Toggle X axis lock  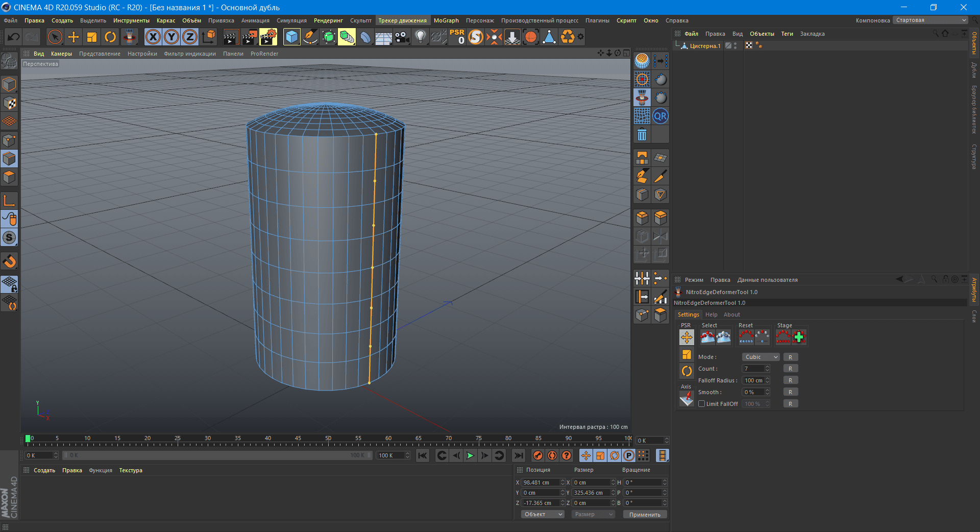pyautogui.click(x=153, y=37)
